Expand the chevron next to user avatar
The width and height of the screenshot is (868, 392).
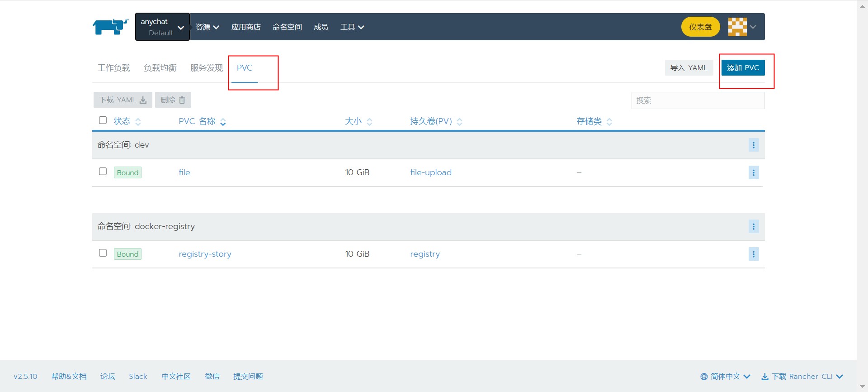[753, 27]
